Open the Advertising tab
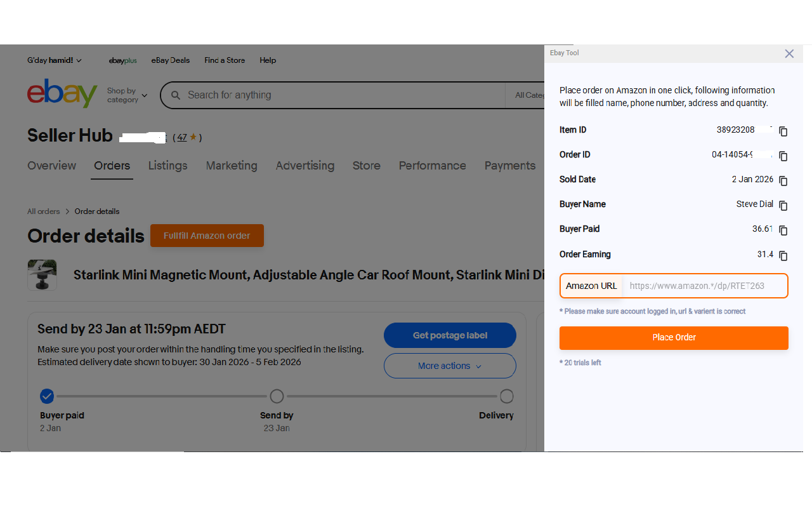 (305, 166)
